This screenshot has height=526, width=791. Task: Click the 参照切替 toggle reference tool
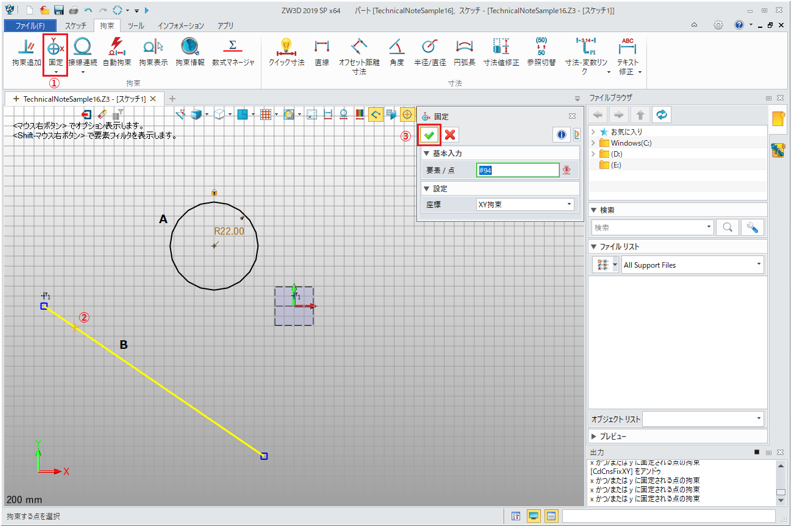pyautogui.click(x=541, y=52)
